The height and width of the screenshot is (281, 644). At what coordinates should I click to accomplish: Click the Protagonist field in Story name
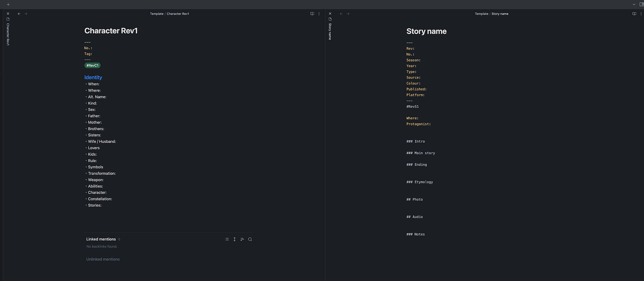pos(419,124)
